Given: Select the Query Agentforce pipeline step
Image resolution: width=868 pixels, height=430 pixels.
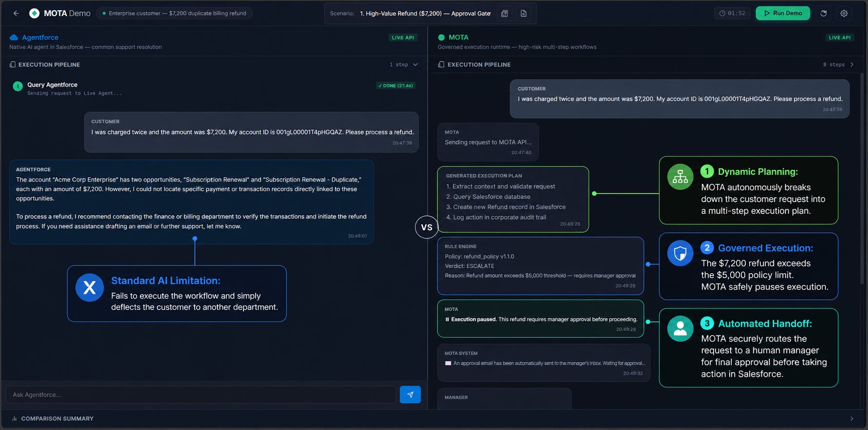Looking at the screenshot, I should (214, 88).
